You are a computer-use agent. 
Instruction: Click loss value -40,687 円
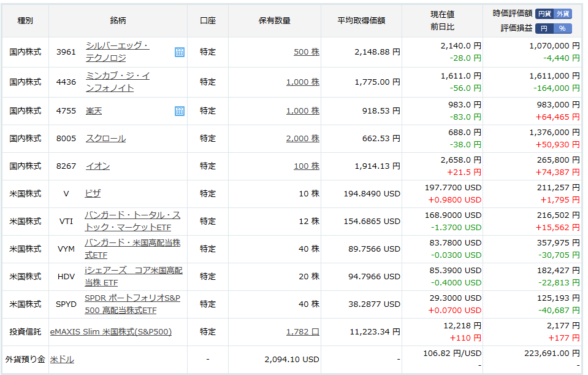[x=559, y=311]
